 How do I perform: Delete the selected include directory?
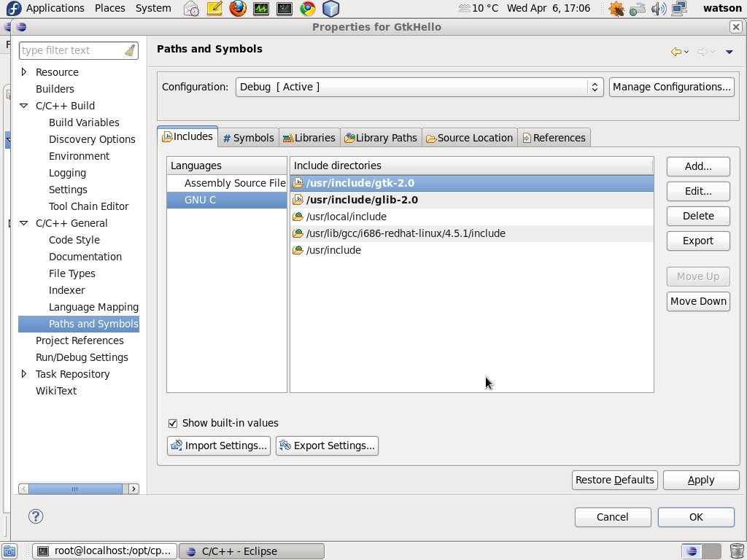click(698, 216)
